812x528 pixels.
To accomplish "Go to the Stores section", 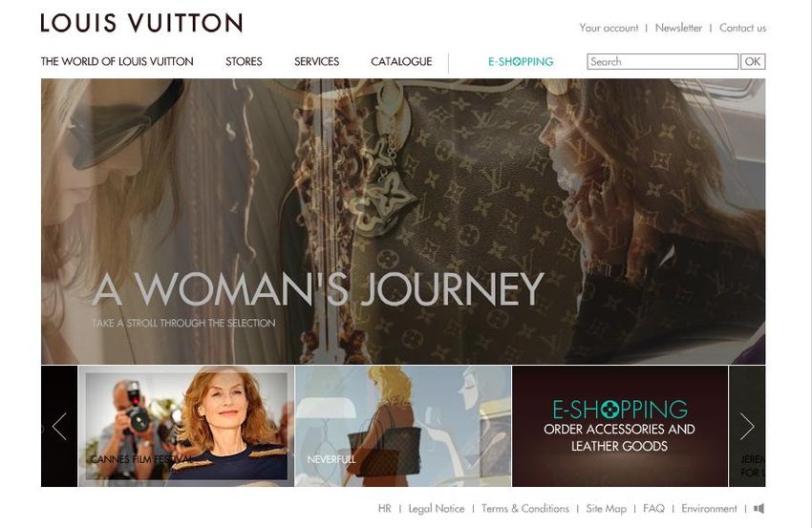I will 244,62.
